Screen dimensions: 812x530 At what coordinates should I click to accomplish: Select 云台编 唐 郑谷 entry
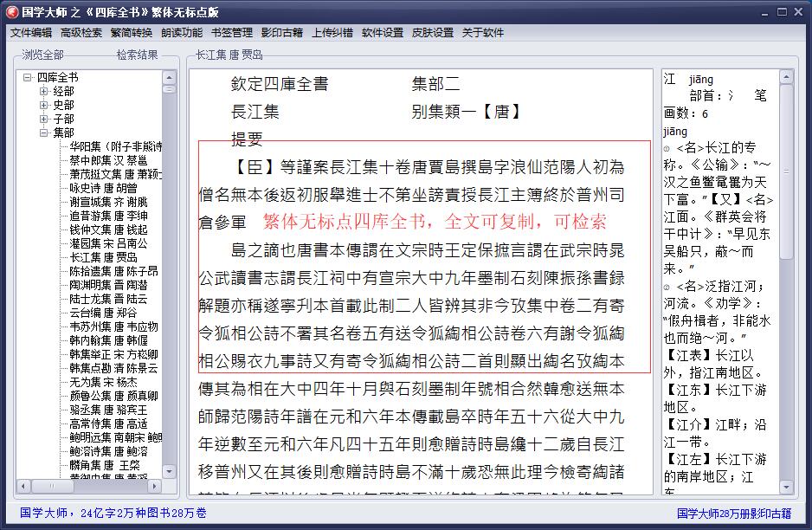[x=104, y=313]
